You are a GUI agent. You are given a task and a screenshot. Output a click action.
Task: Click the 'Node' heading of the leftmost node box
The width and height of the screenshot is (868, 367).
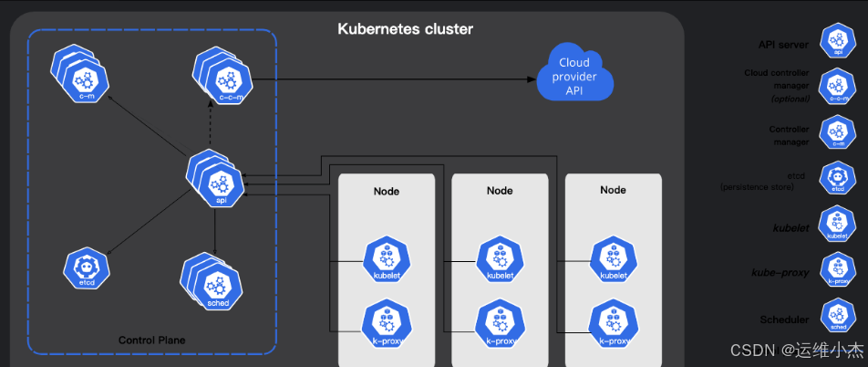click(x=387, y=192)
